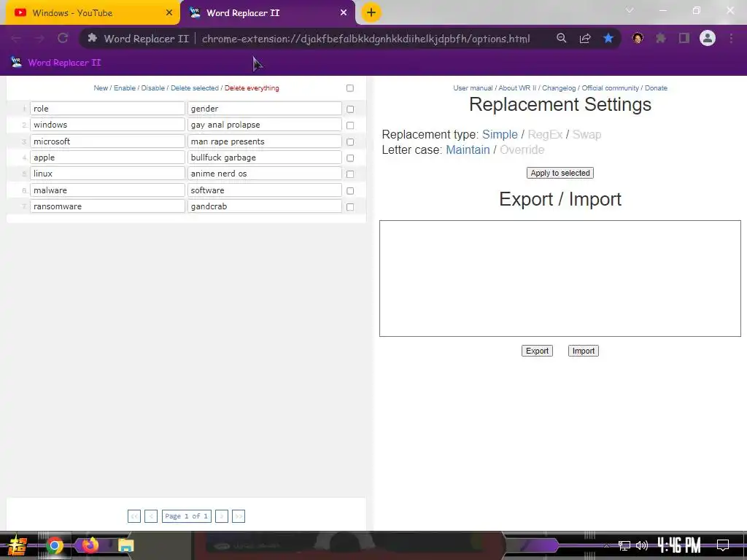Click the Import button

click(x=583, y=351)
